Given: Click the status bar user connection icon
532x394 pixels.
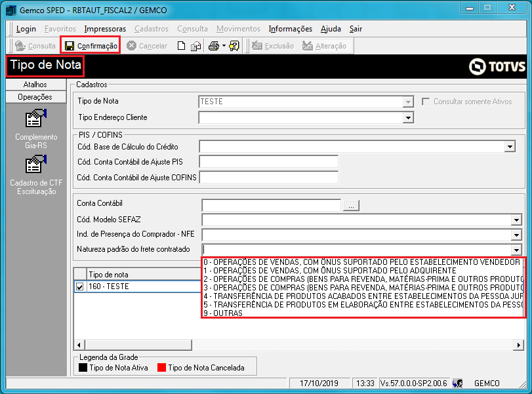Looking at the screenshot, I should [x=458, y=384].
